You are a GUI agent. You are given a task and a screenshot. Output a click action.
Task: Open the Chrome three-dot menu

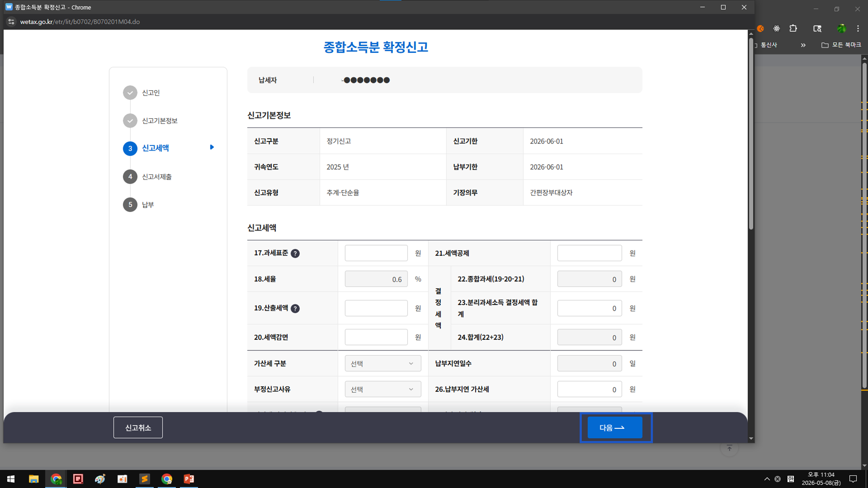point(858,28)
